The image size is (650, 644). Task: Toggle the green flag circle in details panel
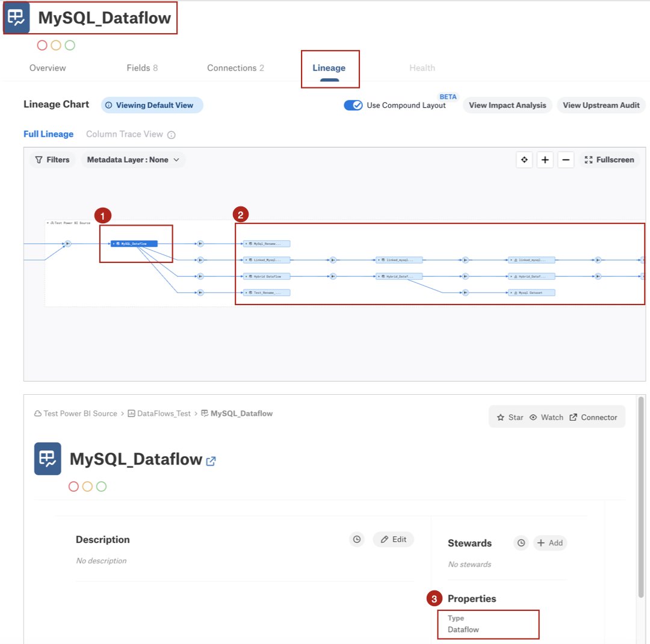click(x=102, y=486)
